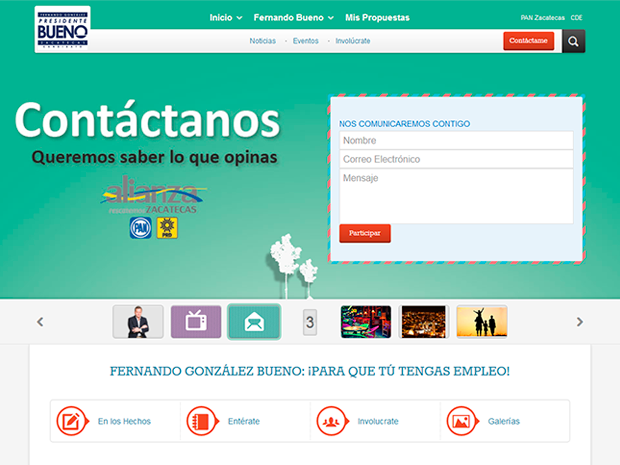The width and height of the screenshot is (620, 465).
Task: Open the Eventos submenu link
Action: 306,41
